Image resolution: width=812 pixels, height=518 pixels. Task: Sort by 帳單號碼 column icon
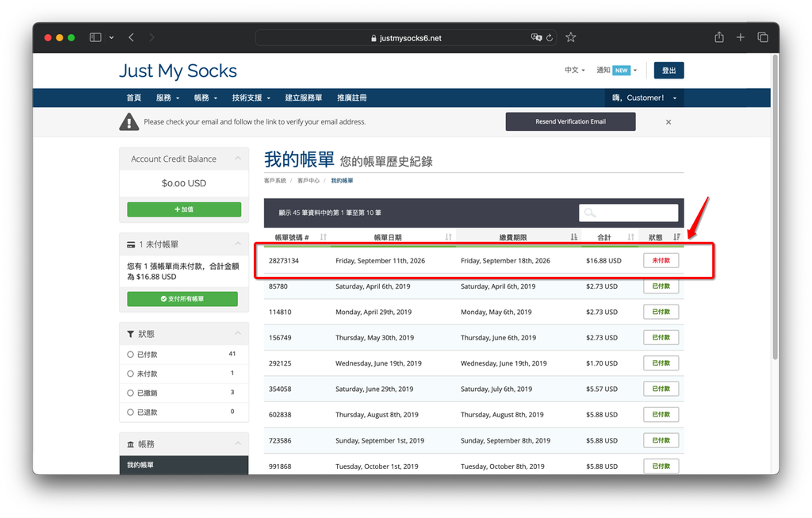[324, 237]
